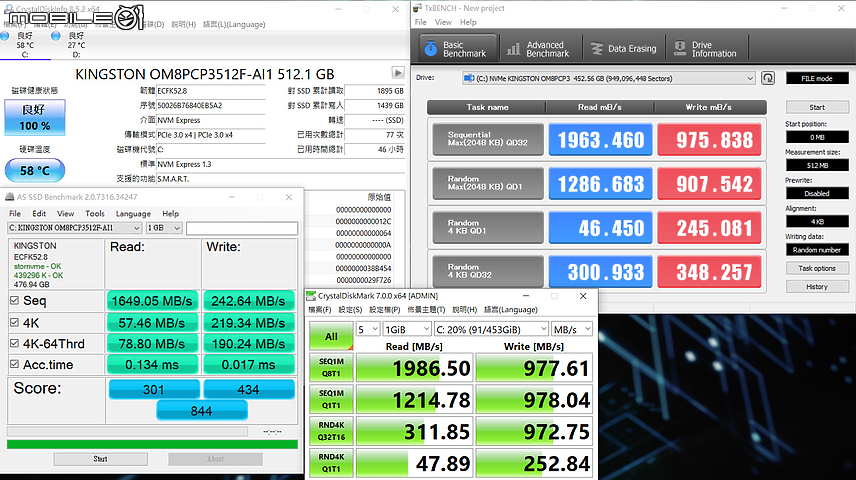This screenshot has height=480, width=856.
Task: Toggle the 4K-64Thrd checkbox in AS SSD
Action: point(15,343)
